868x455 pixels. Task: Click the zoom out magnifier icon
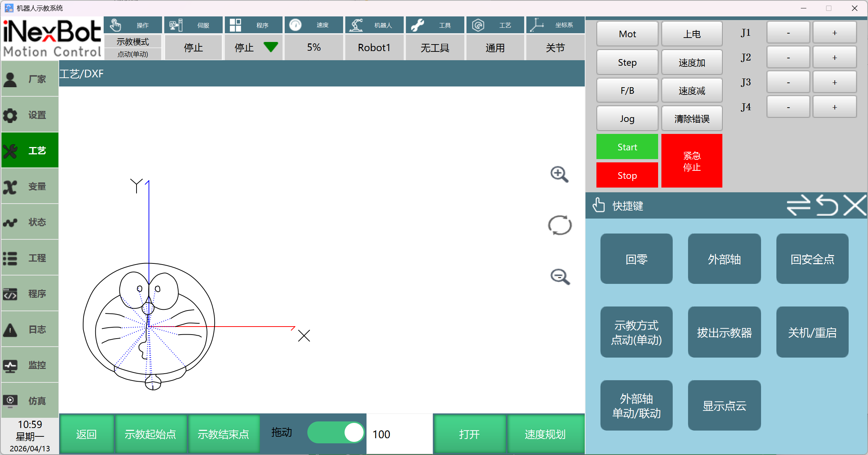[560, 277]
